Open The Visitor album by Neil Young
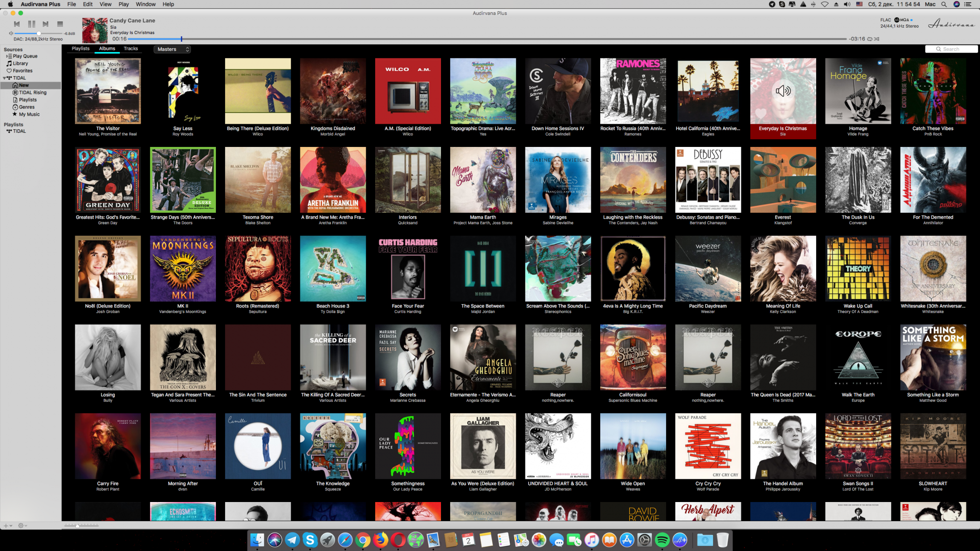 coord(108,91)
